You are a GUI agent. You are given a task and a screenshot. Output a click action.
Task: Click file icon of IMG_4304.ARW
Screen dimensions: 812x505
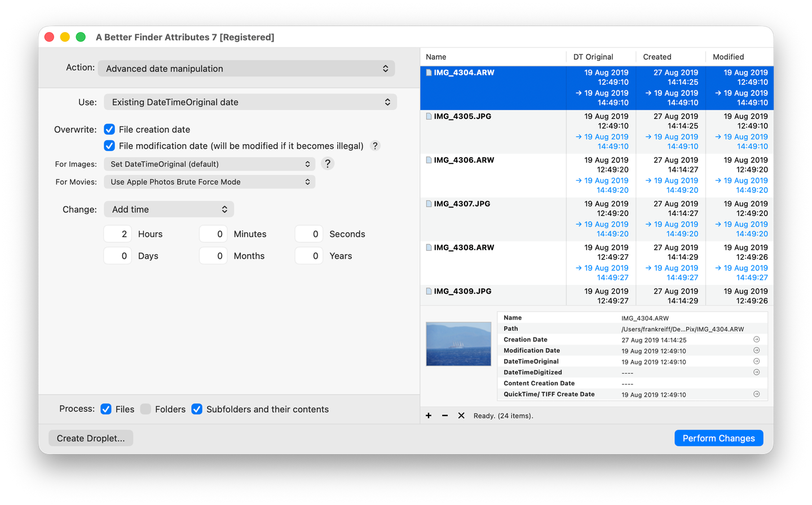429,72
